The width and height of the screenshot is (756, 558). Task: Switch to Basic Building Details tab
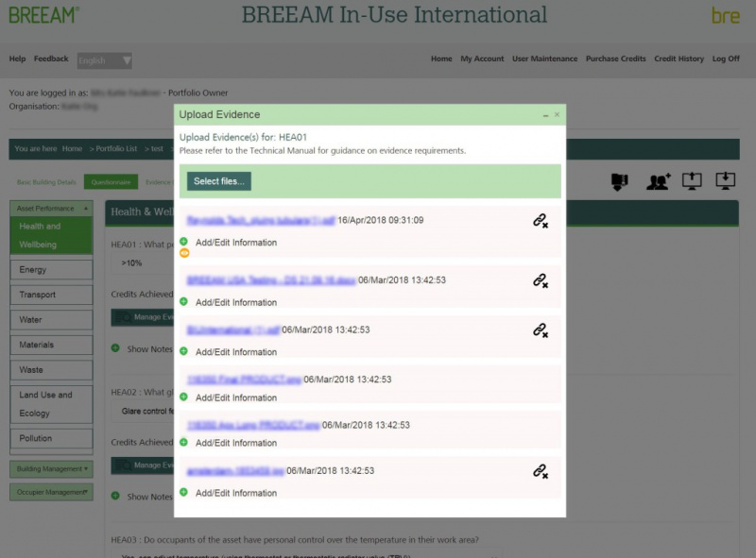click(x=46, y=182)
